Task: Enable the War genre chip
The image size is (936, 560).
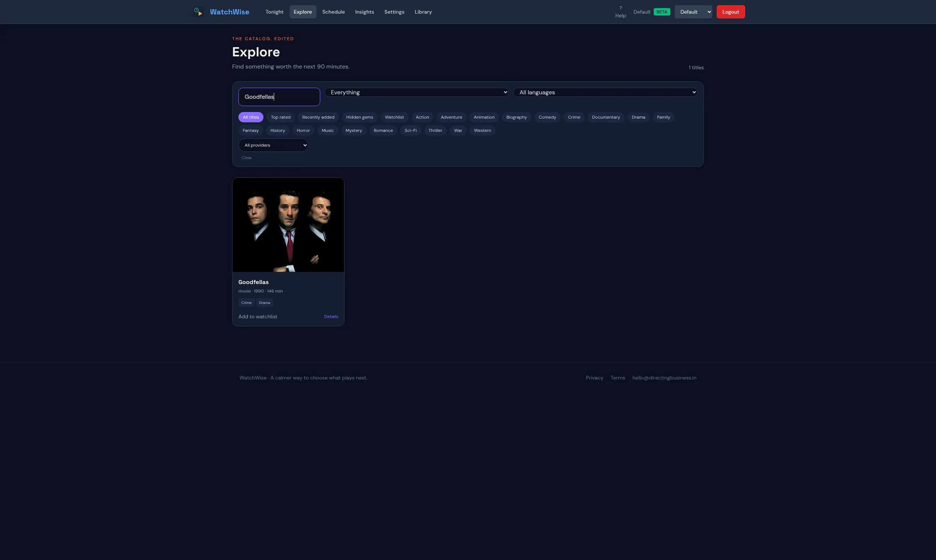Action: click(x=457, y=130)
